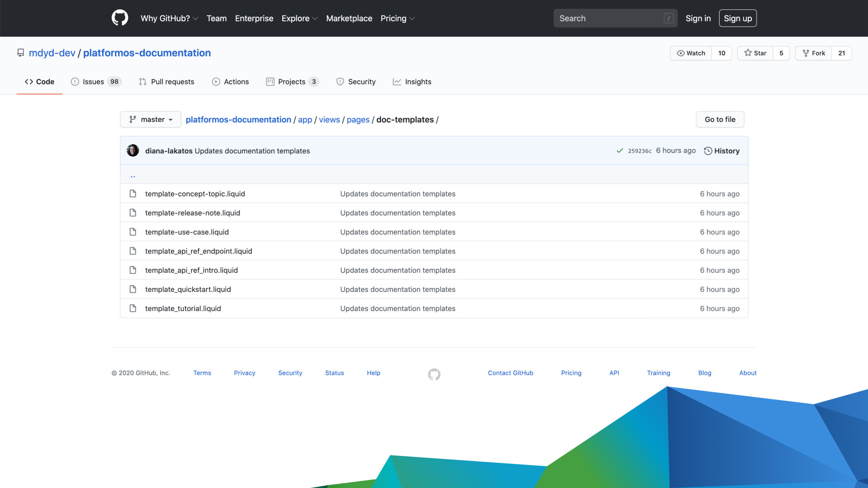Open the Insights tab

412,82
